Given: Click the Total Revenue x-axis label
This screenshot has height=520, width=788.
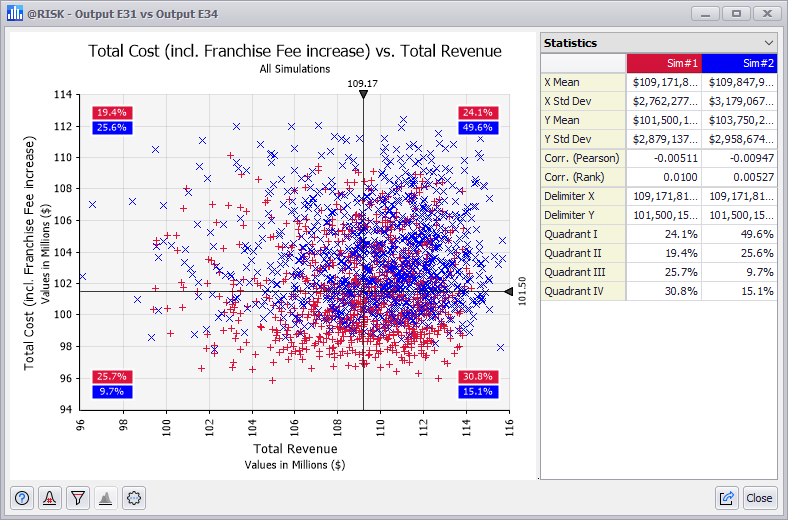Looking at the screenshot, I should [x=295, y=450].
